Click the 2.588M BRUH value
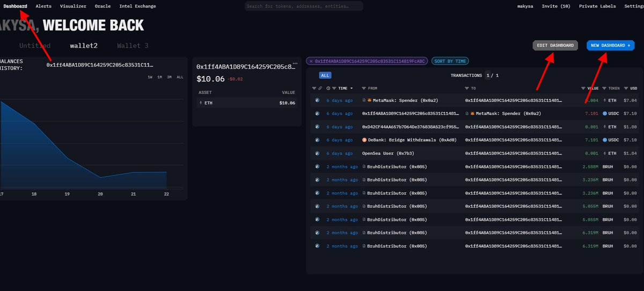644x291 pixels. point(590,167)
